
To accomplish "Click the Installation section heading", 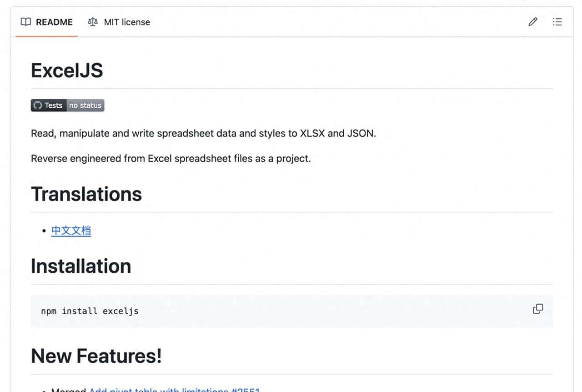I will coord(81,266).
